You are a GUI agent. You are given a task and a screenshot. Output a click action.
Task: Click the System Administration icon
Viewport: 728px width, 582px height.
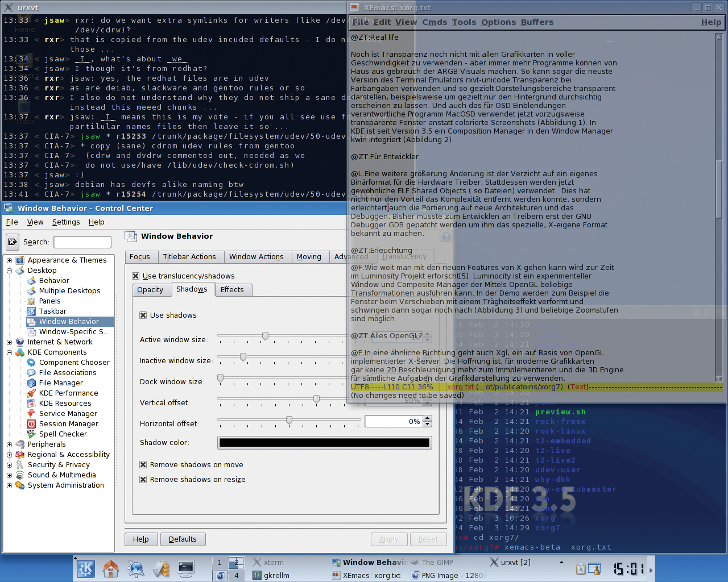20,485
